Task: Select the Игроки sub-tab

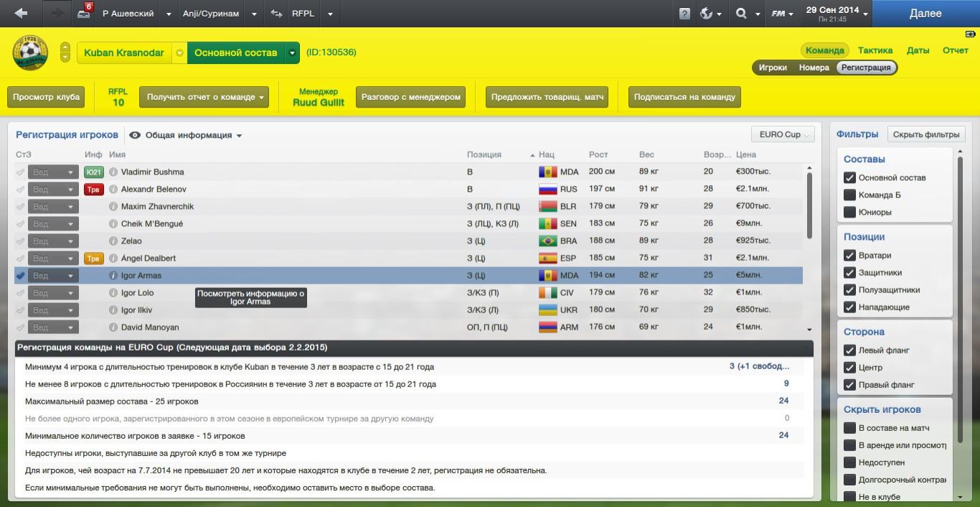Action: (x=773, y=68)
